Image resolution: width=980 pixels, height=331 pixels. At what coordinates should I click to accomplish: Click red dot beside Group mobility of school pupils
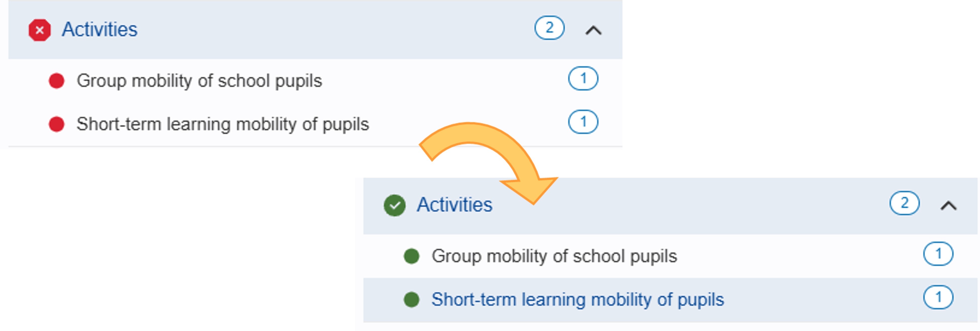[57, 81]
